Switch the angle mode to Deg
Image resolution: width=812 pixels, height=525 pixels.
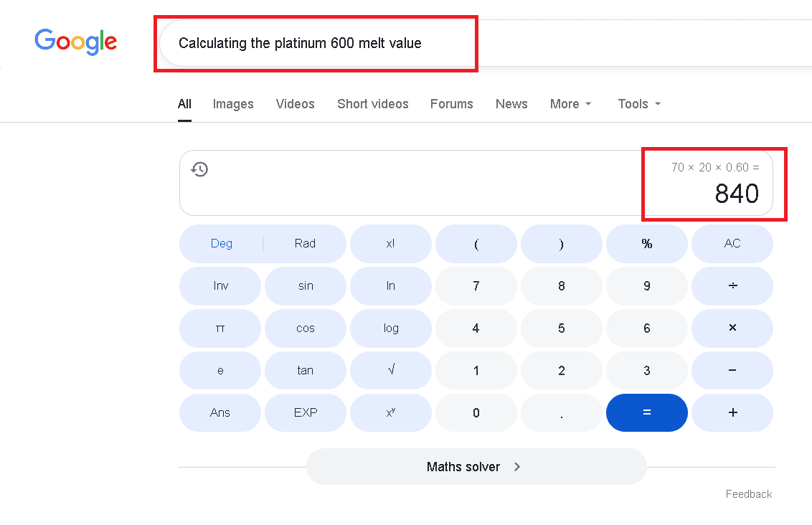[222, 244]
